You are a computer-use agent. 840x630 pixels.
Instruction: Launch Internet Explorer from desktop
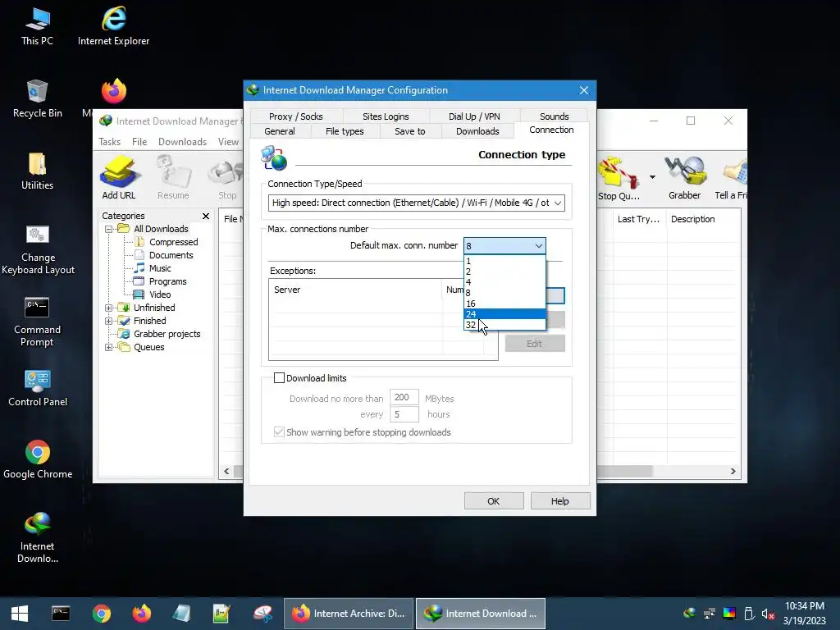point(113,27)
